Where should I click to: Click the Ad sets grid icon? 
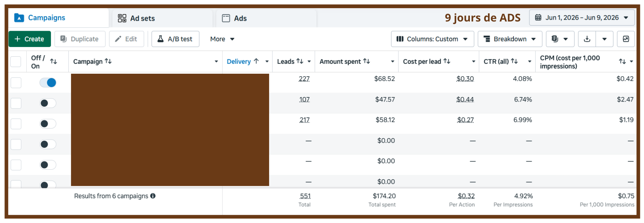coord(122,18)
